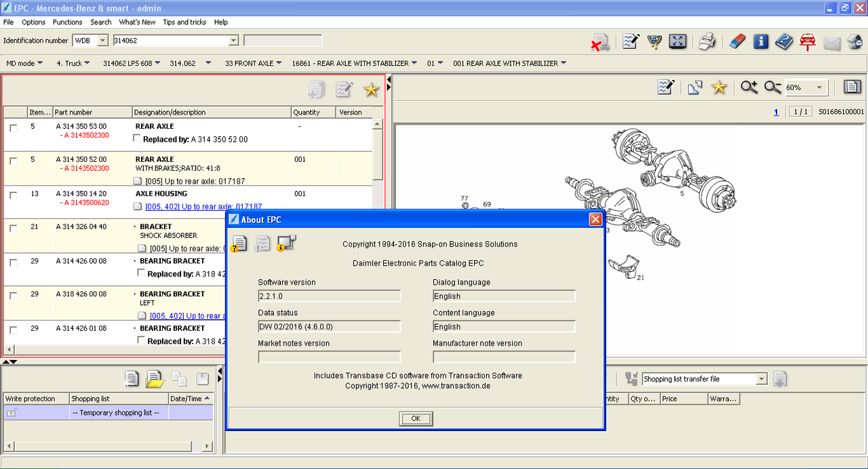Viewport: 868px width, 469px height.
Task: Open the Help menu
Action: coord(221,22)
